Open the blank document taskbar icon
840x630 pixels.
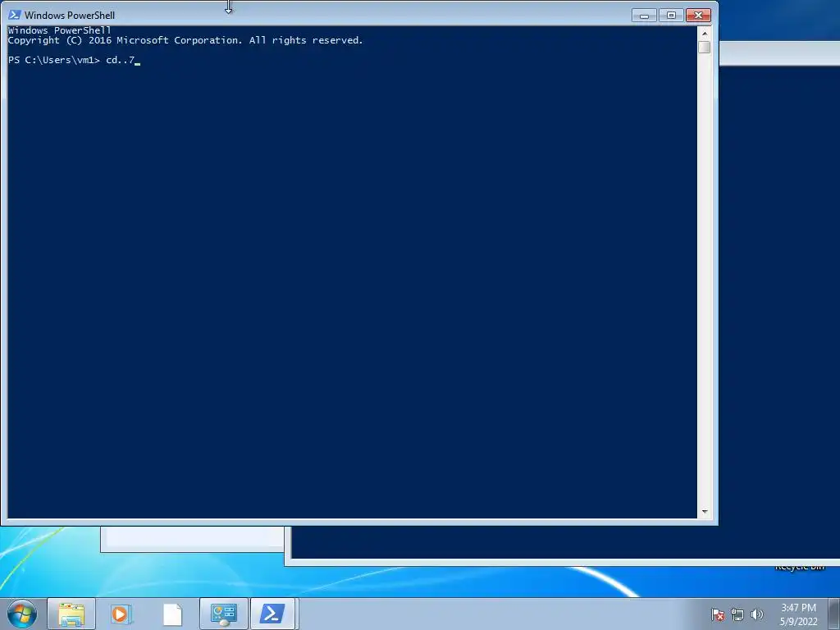(x=172, y=614)
